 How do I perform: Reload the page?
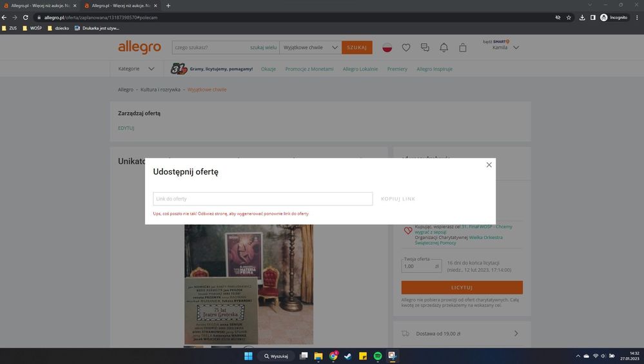click(26, 17)
